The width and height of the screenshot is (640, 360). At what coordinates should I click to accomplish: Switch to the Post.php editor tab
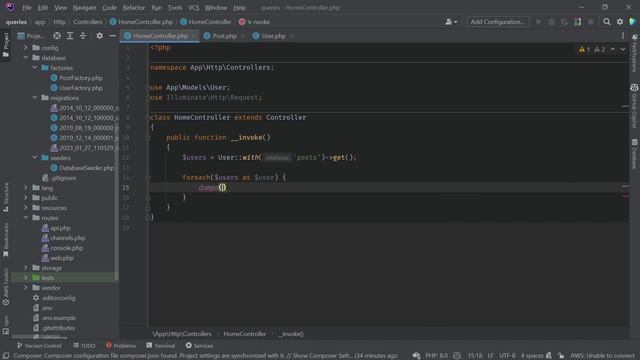(224, 36)
